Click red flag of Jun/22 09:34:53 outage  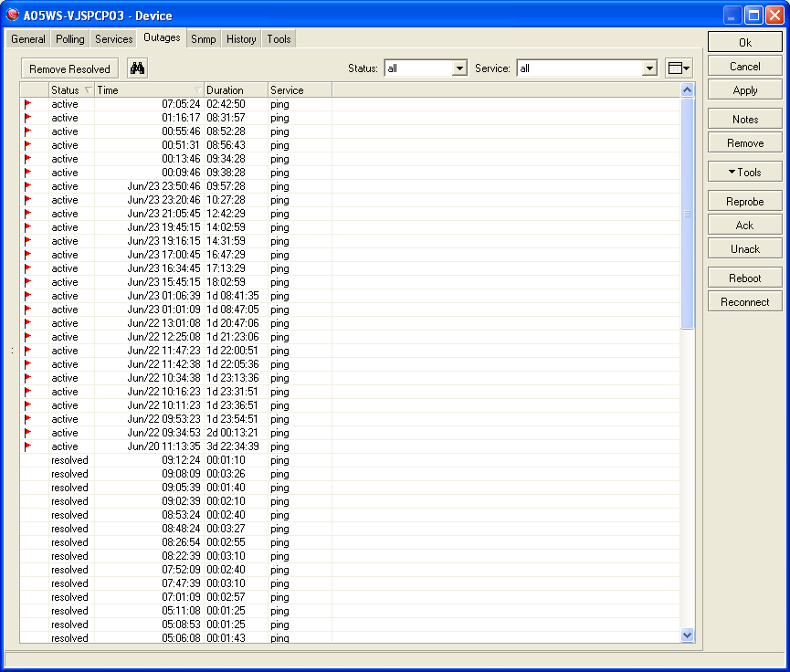27,433
